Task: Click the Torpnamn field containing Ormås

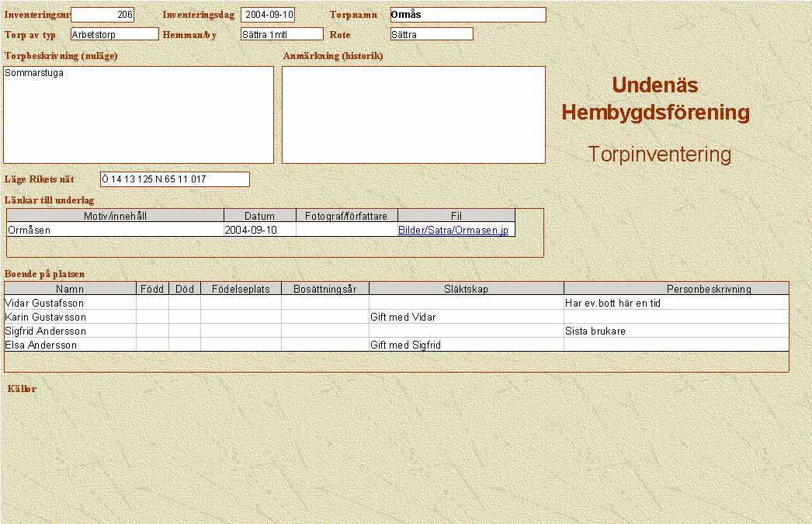Action: 468,15
